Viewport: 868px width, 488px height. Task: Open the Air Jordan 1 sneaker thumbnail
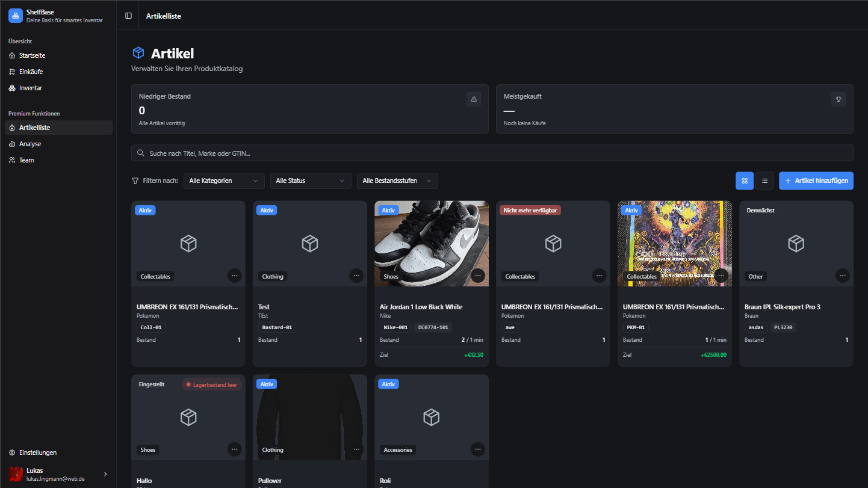[431, 243]
